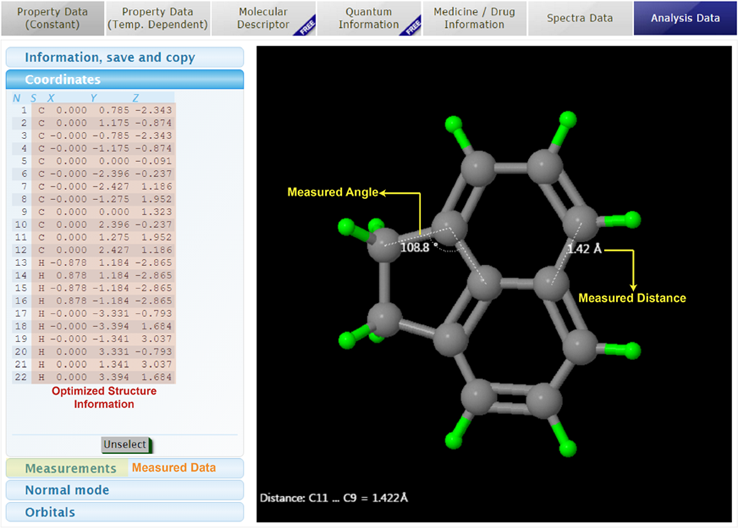
Task: Select coordinate row 11 with Z 1.952
Action: tap(94, 237)
